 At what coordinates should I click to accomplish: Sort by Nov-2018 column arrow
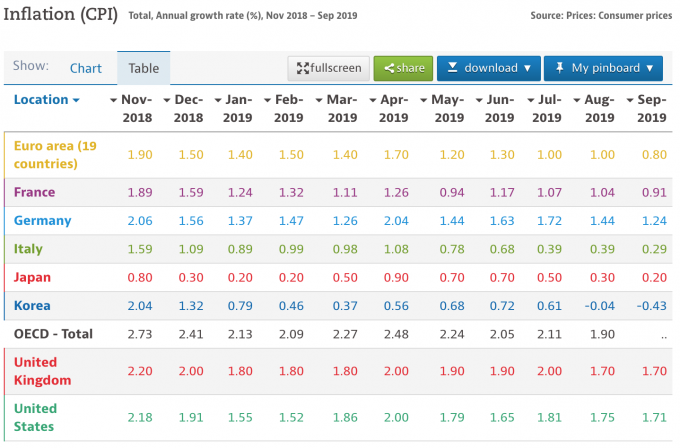pos(113,100)
